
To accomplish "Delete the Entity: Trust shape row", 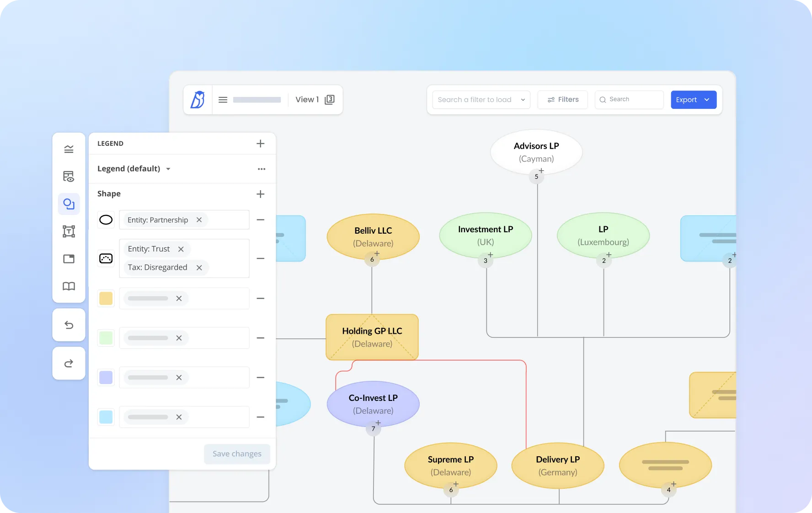I will pyautogui.click(x=261, y=258).
